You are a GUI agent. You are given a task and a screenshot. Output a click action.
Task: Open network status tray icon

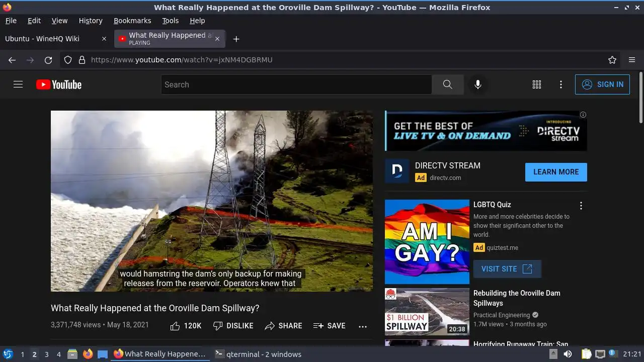[600, 354]
